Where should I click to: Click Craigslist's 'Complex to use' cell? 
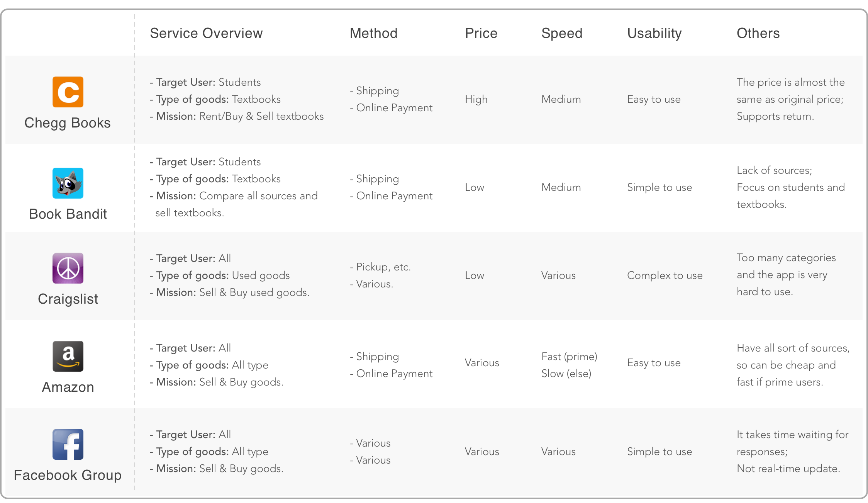pos(665,275)
